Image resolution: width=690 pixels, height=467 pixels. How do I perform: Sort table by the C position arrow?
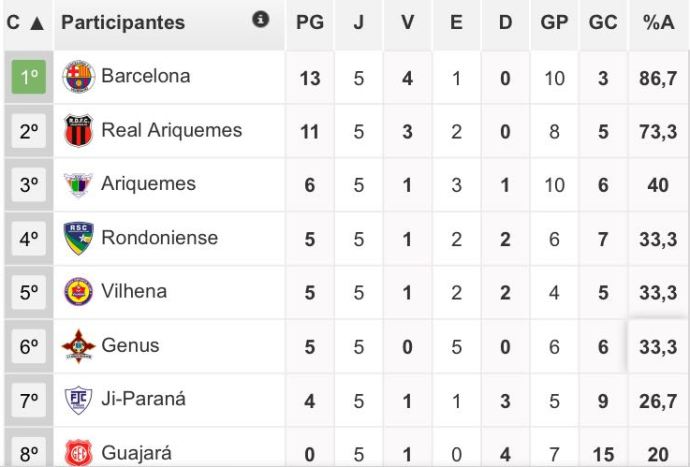(x=37, y=23)
